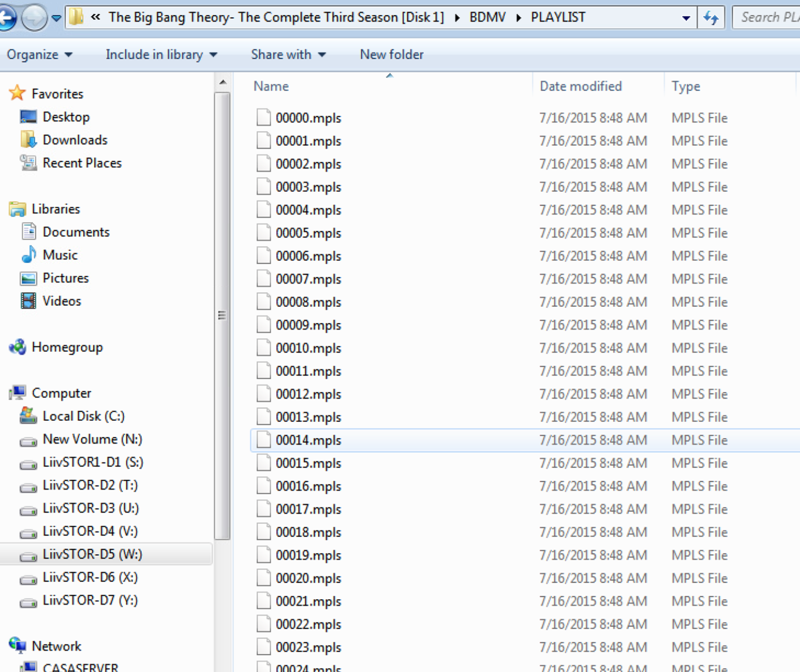Open the Organize menu

point(39,55)
